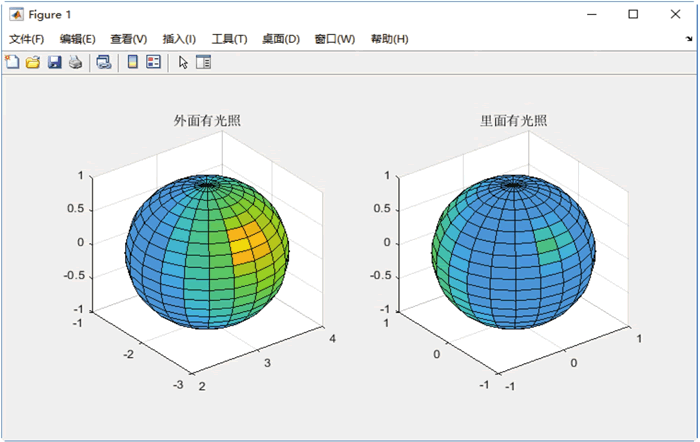Insert a legend using toolbar icon
This screenshot has height=442, width=700.
pyautogui.click(x=154, y=62)
